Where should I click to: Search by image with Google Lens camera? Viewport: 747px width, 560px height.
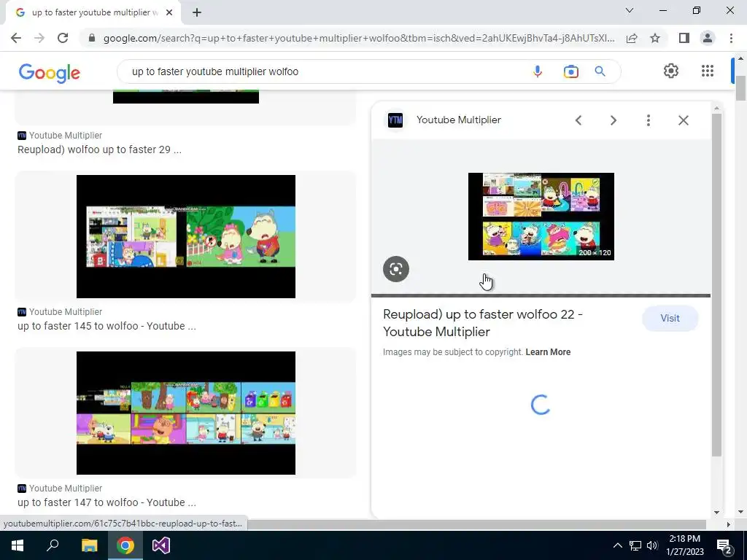click(570, 72)
